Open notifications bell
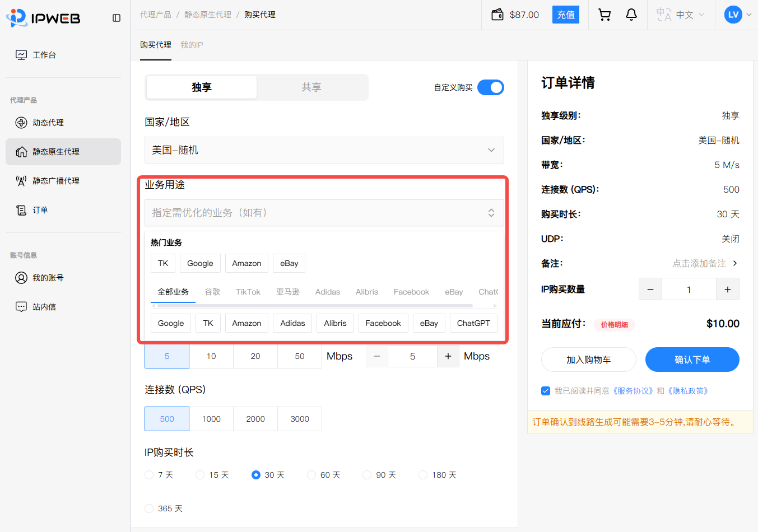The image size is (758, 532). [631, 15]
